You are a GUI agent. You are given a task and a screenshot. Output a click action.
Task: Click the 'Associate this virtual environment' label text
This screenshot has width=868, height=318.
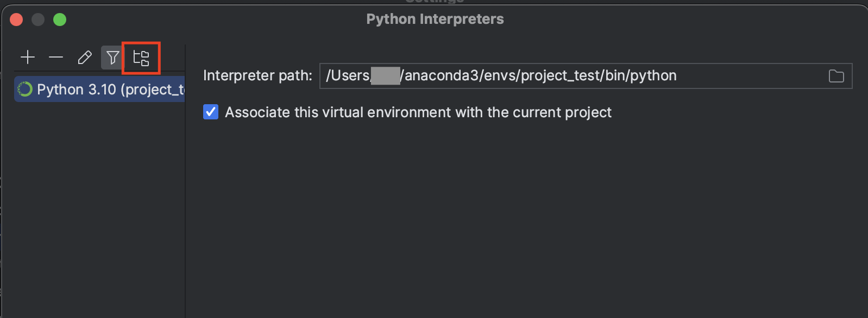click(418, 112)
